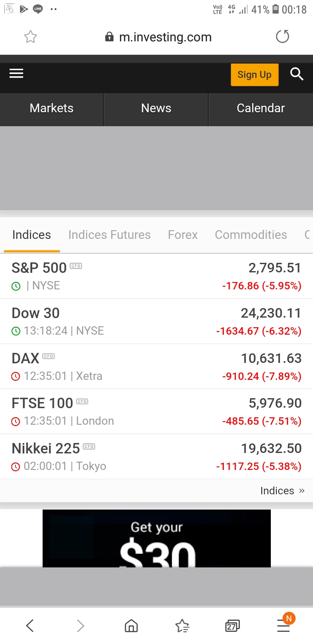Open the News section
The width and height of the screenshot is (313, 644).
point(156,108)
